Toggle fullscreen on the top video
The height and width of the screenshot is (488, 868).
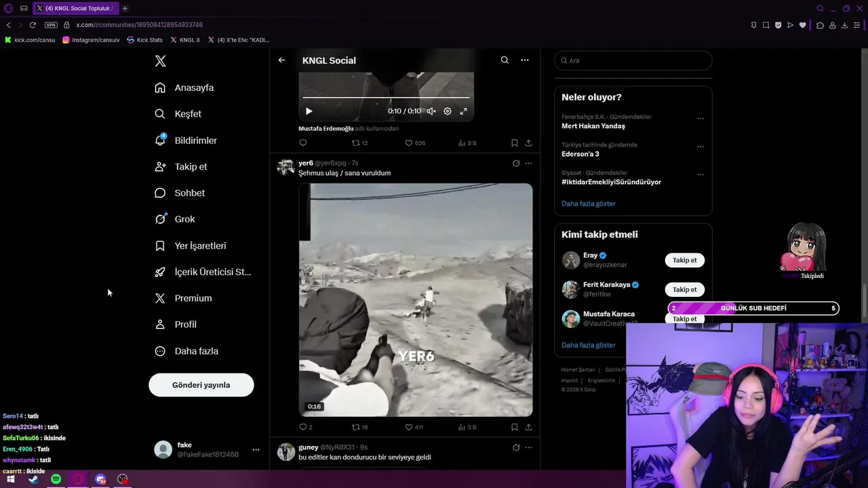[464, 111]
